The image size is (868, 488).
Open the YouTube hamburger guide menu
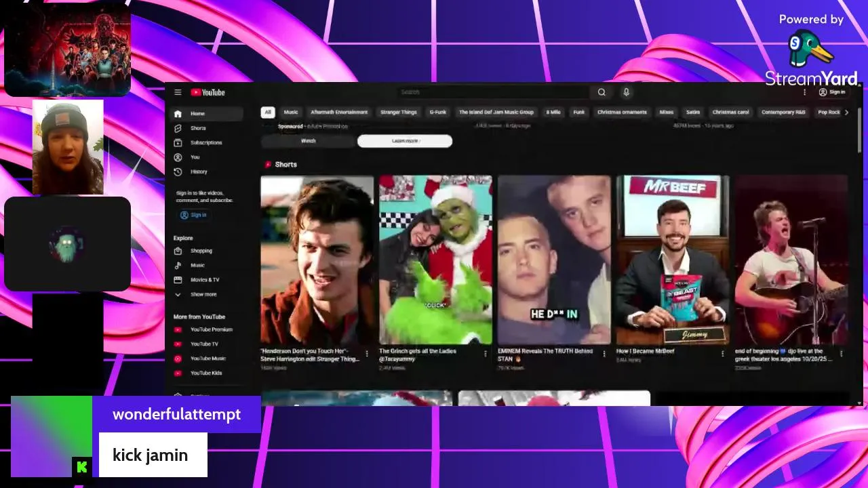[178, 92]
